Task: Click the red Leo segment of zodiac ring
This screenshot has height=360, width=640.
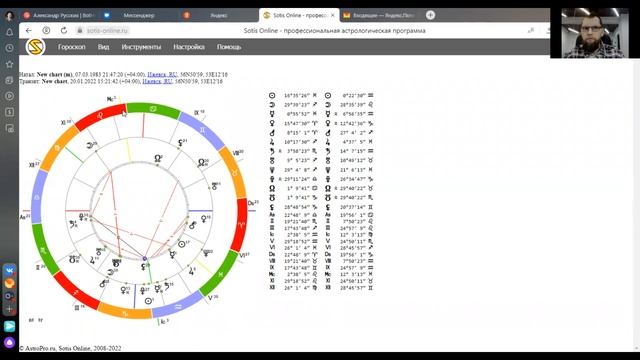Action: coord(100,116)
